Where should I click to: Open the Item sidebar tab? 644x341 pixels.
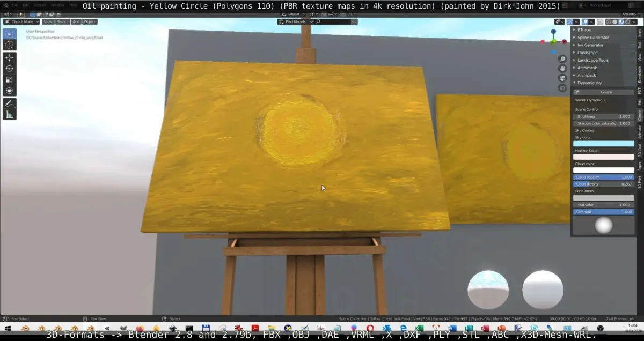click(x=640, y=33)
